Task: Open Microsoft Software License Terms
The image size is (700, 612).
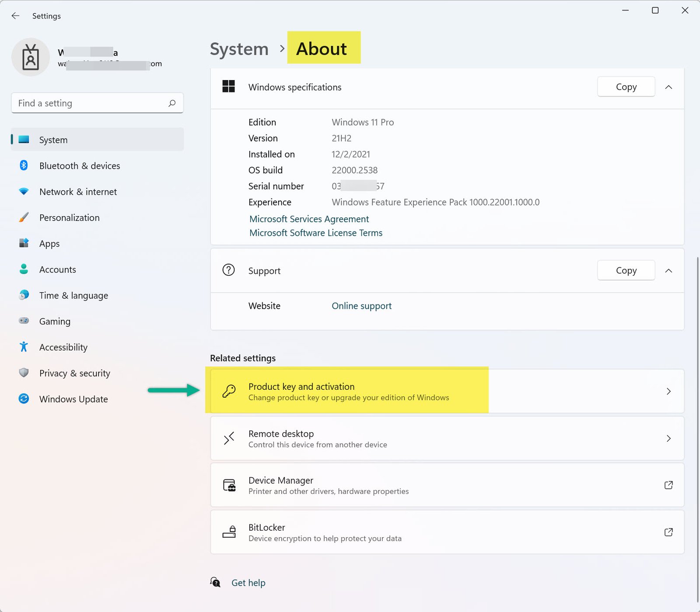Action: pos(316,233)
